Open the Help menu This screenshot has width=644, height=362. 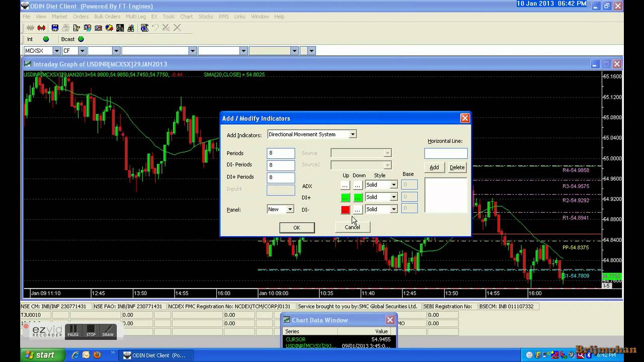(279, 17)
